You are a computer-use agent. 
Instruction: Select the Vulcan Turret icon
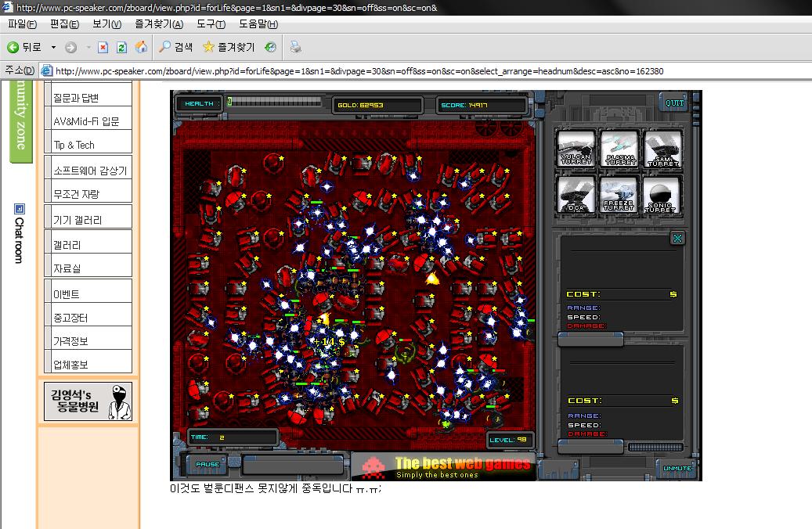point(576,149)
